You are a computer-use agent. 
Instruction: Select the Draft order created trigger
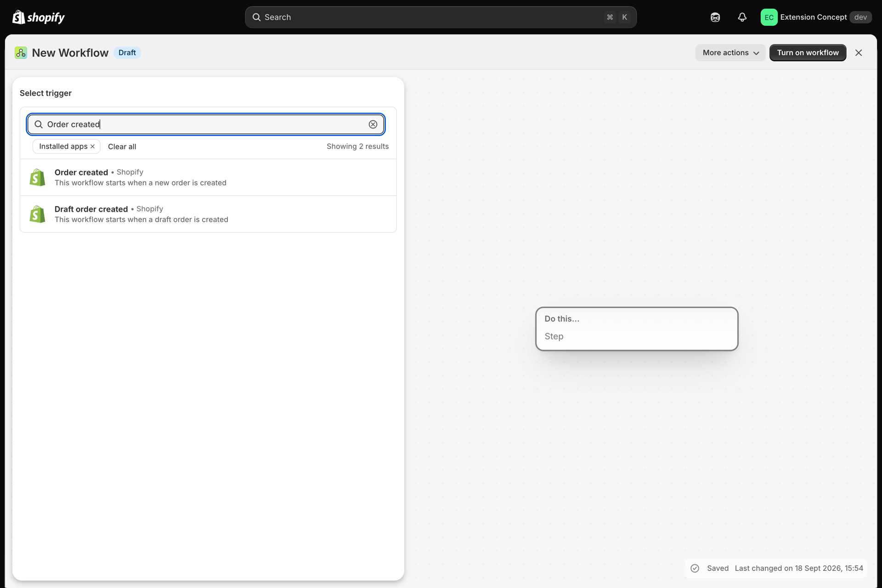coord(208,214)
